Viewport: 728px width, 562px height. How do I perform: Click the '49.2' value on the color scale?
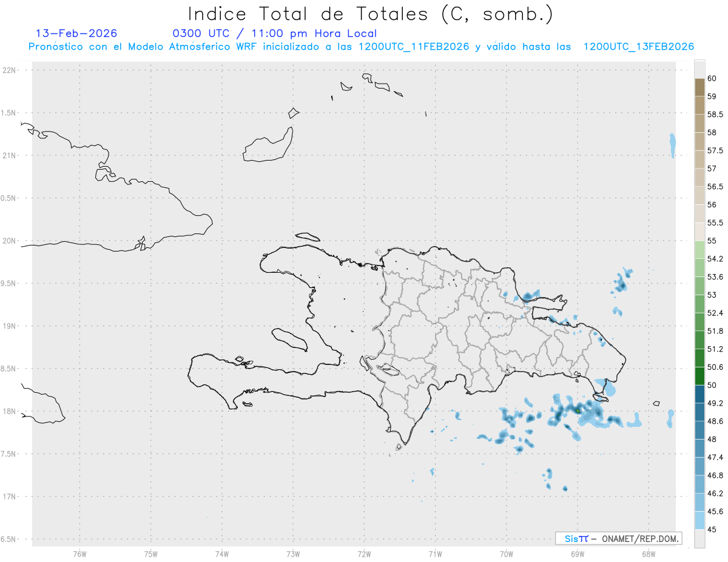716,403
